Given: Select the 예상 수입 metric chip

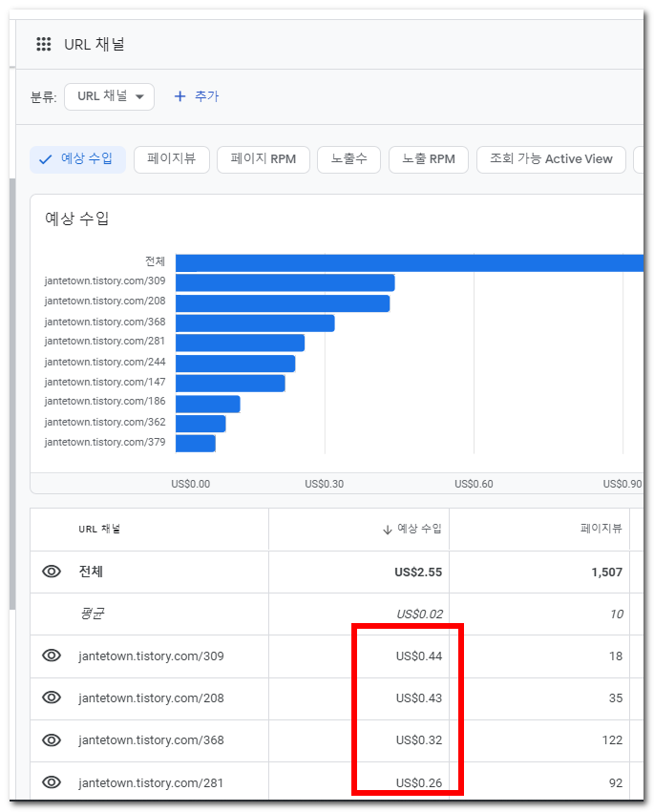Looking at the screenshot, I should [x=77, y=159].
